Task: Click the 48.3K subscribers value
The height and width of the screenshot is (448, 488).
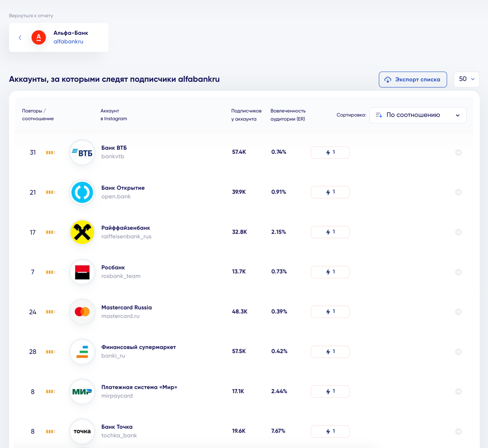Action: pyautogui.click(x=240, y=312)
